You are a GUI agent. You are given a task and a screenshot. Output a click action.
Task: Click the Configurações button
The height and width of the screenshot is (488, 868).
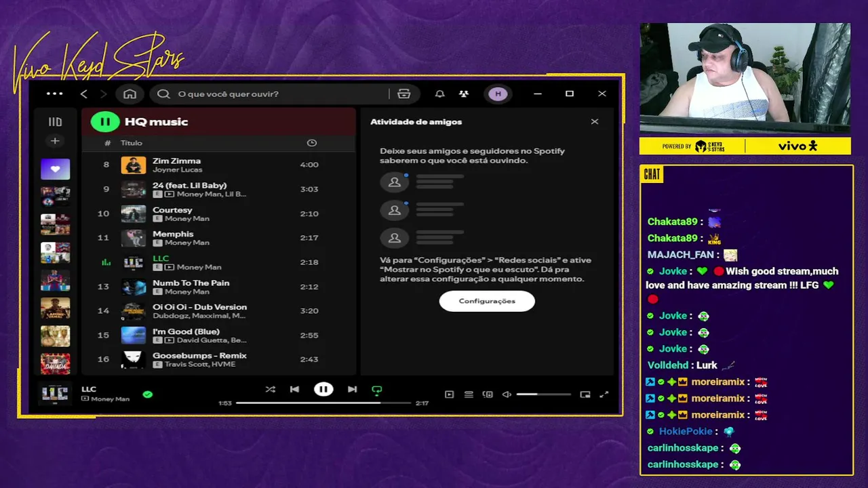click(487, 301)
